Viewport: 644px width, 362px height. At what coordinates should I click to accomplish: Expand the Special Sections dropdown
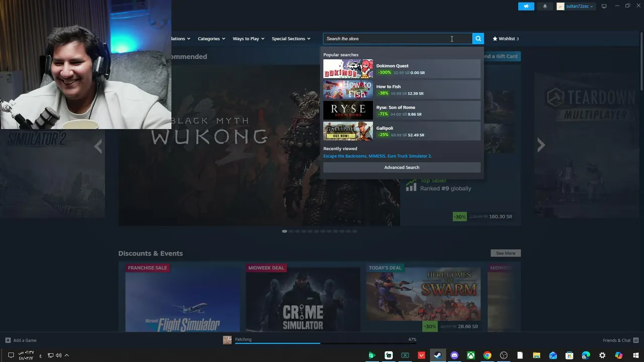291,39
